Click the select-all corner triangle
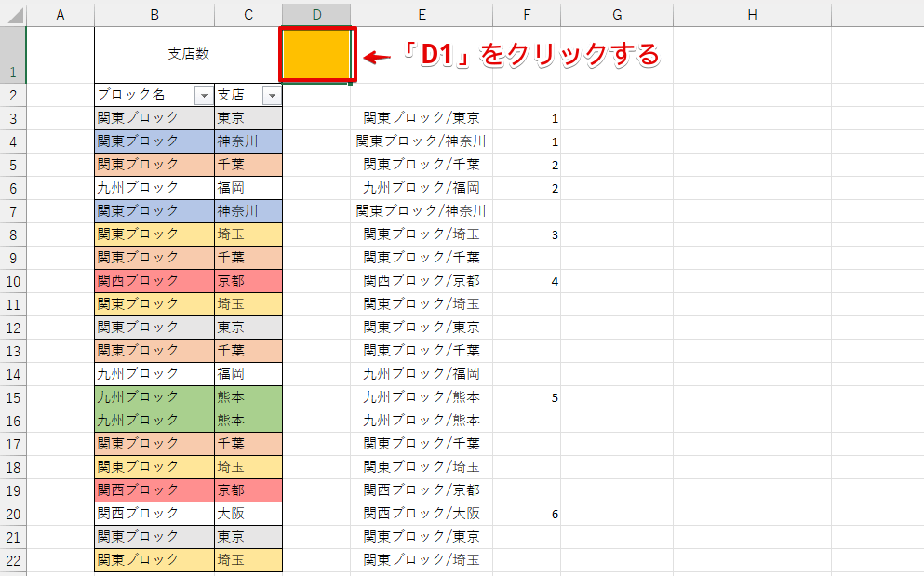The height and width of the screenshot is (576, 924). [x=15, y=15]
